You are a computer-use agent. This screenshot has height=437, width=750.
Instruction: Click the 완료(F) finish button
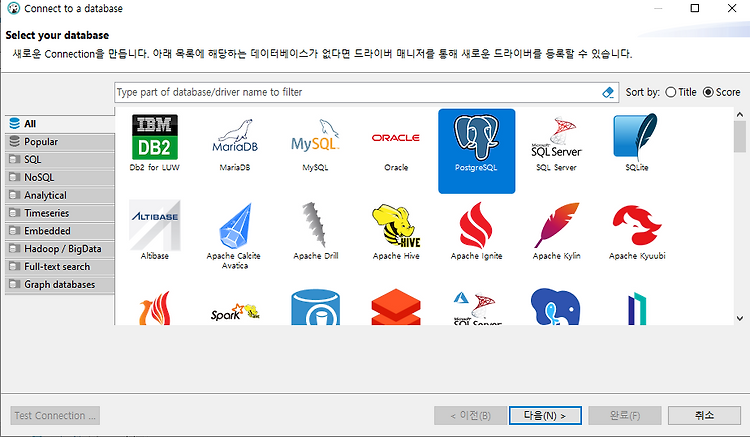coord(625,415)
